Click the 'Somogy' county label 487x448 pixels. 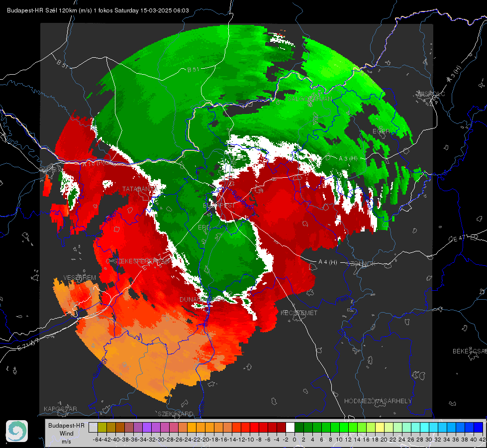tap(99, 367)
